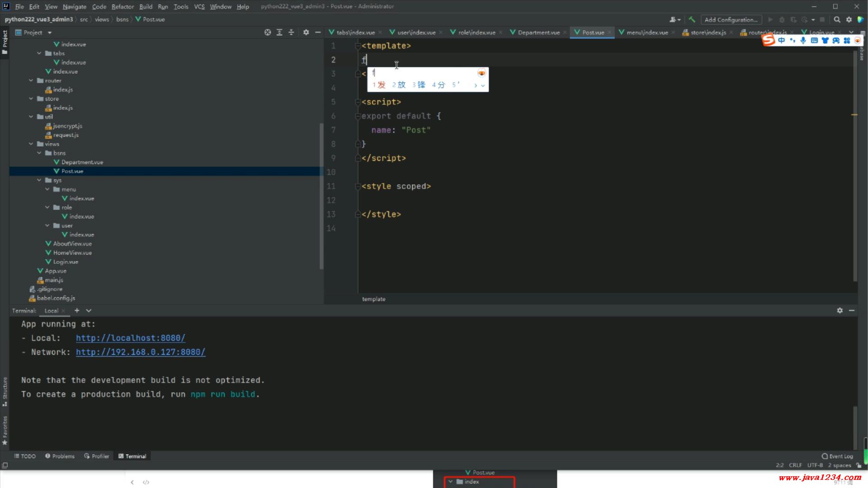The image size is (868, 488).
Task: Switch to tabs\index.vue editor tab
Action: coord(355,32)
